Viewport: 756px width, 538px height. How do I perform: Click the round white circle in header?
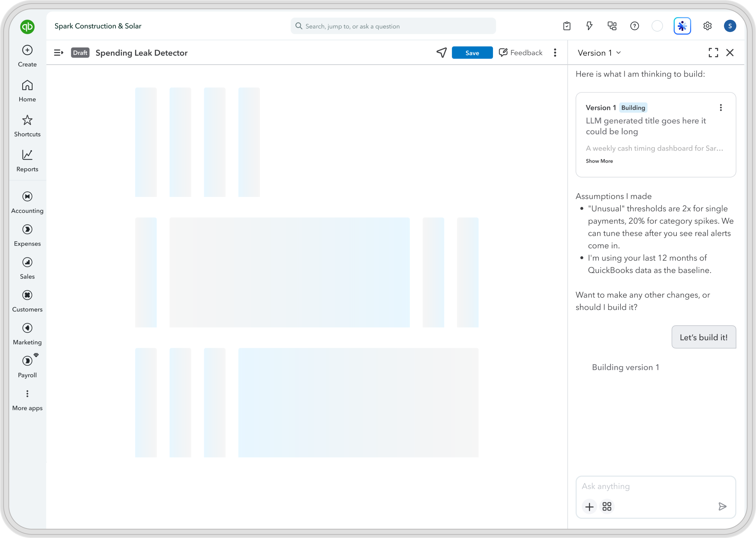click(x=657, y=26)
